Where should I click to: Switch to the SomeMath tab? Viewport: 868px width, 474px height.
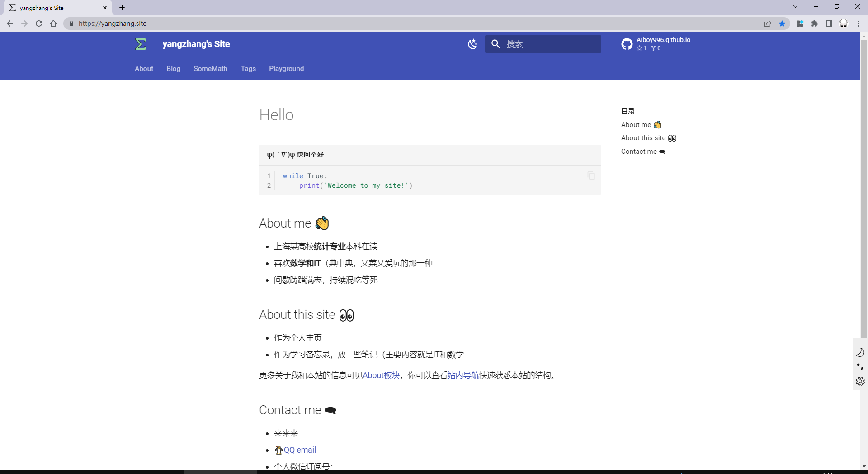(210, 69)
